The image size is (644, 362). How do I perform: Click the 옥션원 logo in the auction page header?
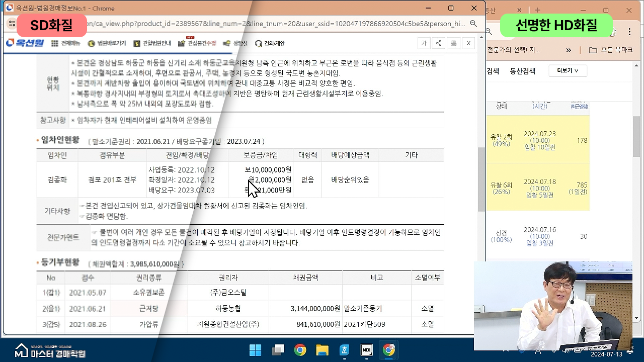coord(25,43)
